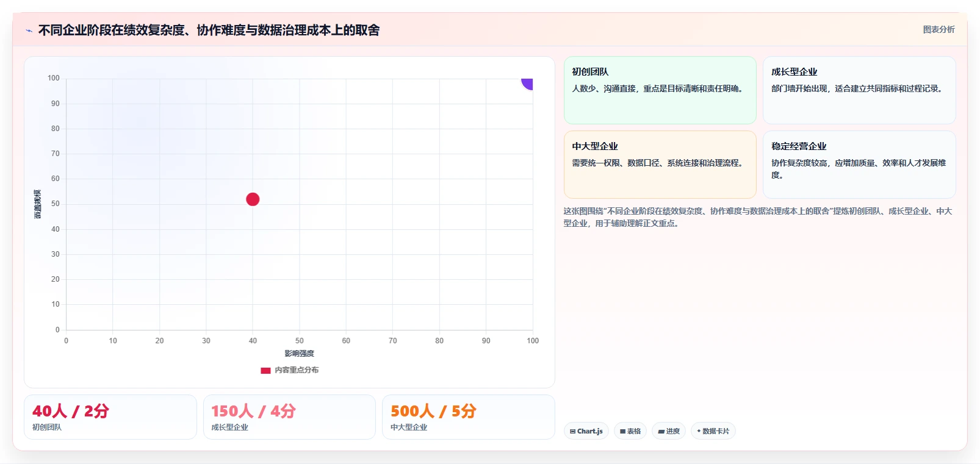Select the 进度 tag

coord(669,431)
